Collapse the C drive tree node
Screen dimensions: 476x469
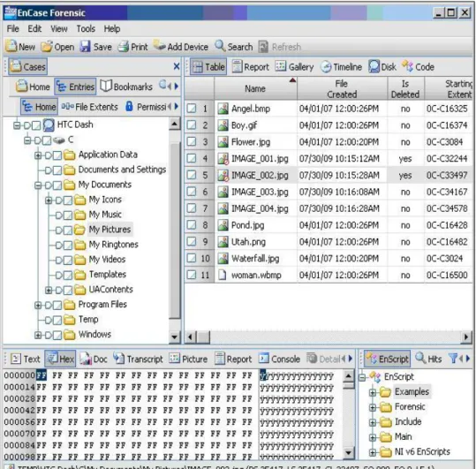27,140
